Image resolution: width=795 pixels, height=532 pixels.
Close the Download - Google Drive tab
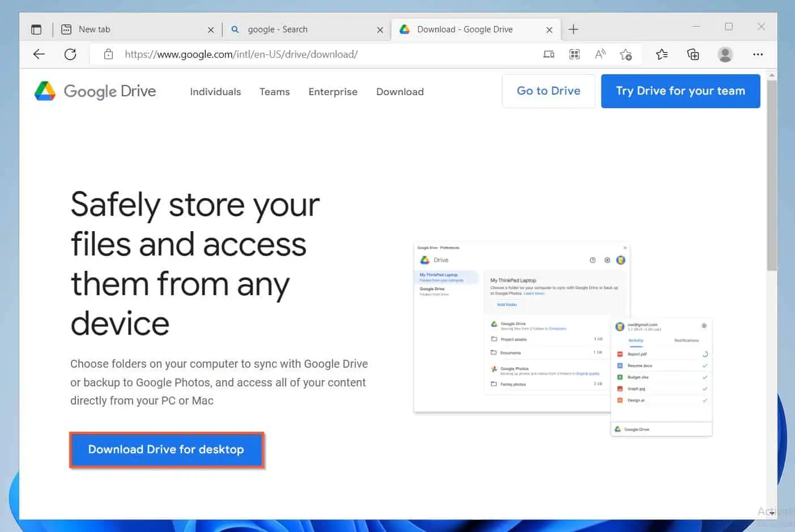(549, 30)
